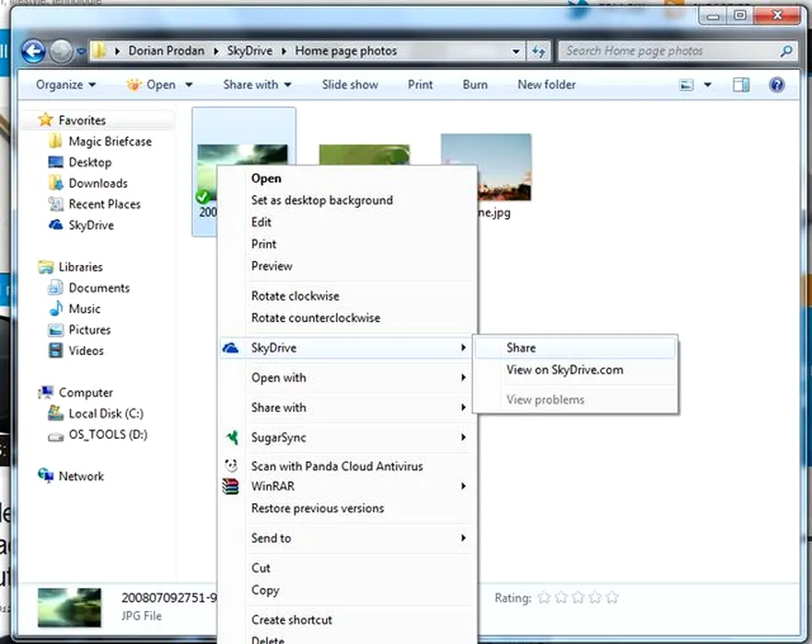Click the Back navigation arrow button
This screenshot has height=644, width=812.
pos(33,52)
